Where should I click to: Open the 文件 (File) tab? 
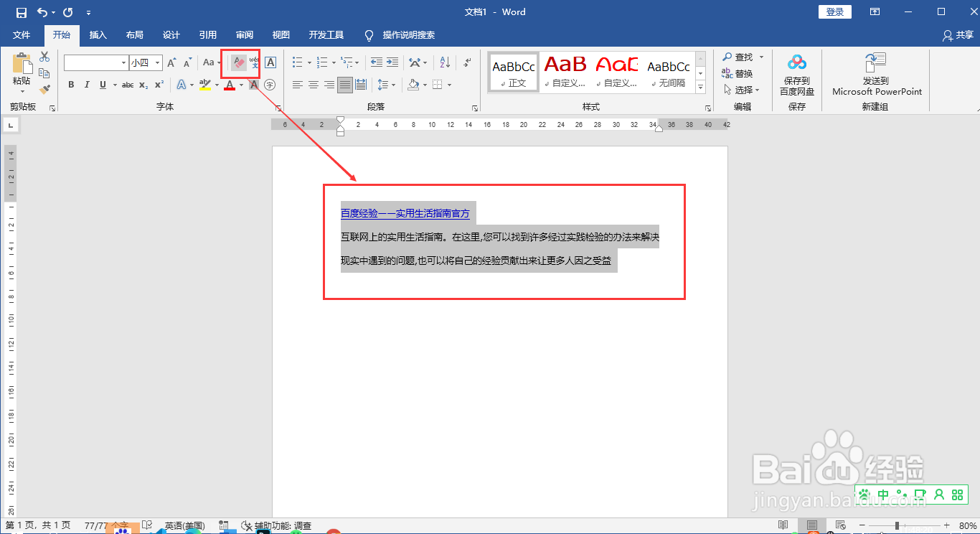click(22, 35)
